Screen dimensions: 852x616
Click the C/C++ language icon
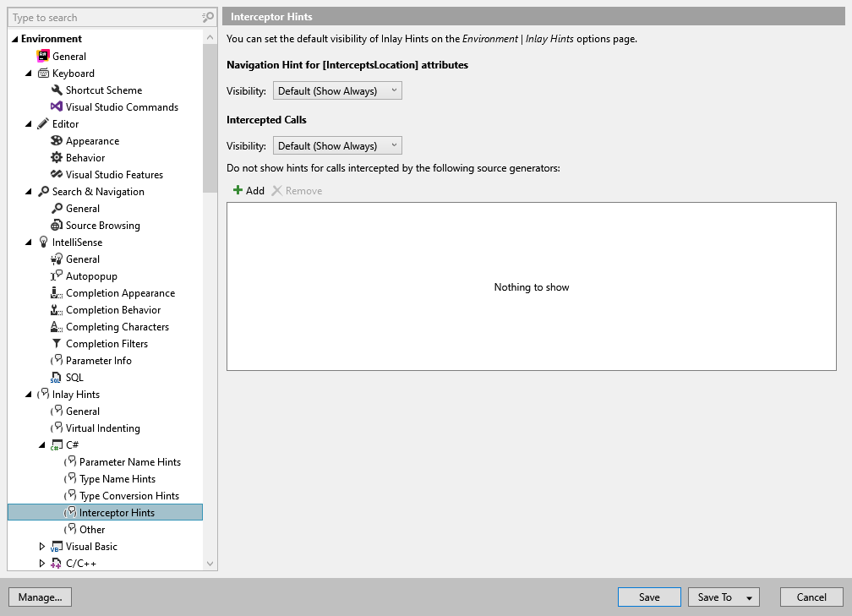tap(57, 564)
